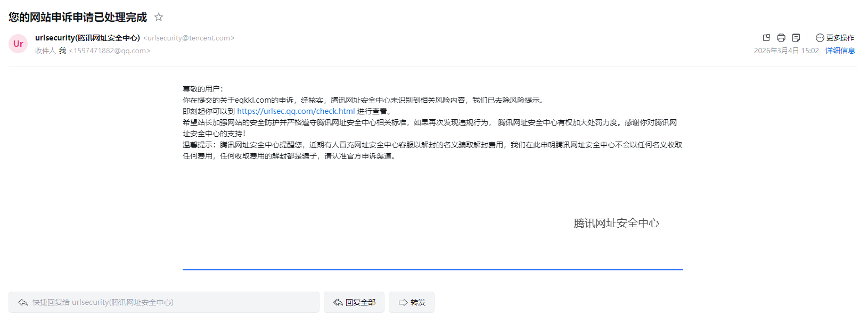Click the subject 您的网站申诉申请已处理完成
Image resolution: width=868 pixels, height=331 pixels.
78,17
